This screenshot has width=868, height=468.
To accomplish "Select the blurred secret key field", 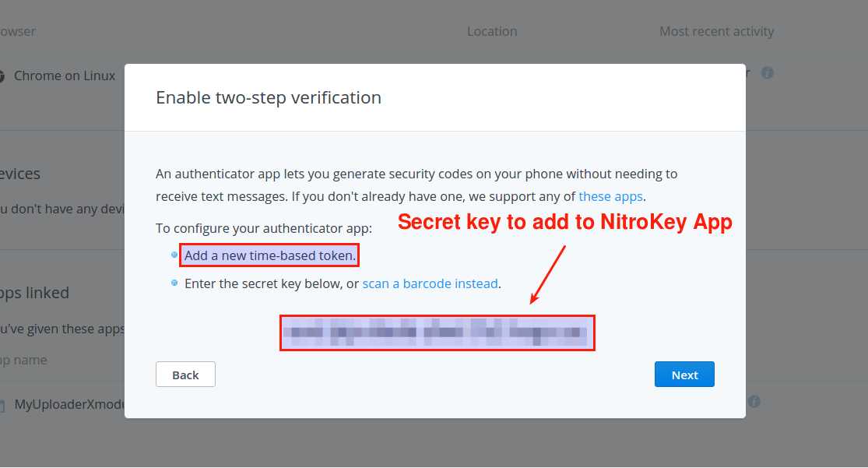I will coord(438,333).
